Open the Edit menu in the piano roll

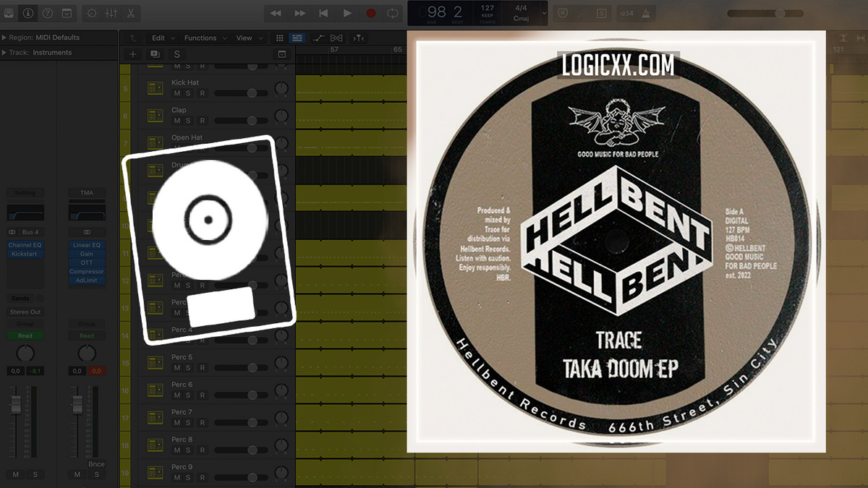[x=158, y=37]
